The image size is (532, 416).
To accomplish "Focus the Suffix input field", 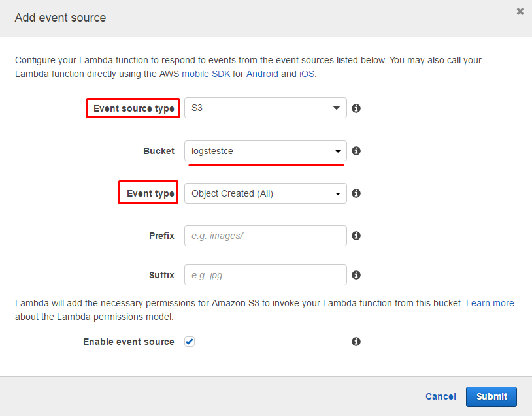I will coord(265,275).
